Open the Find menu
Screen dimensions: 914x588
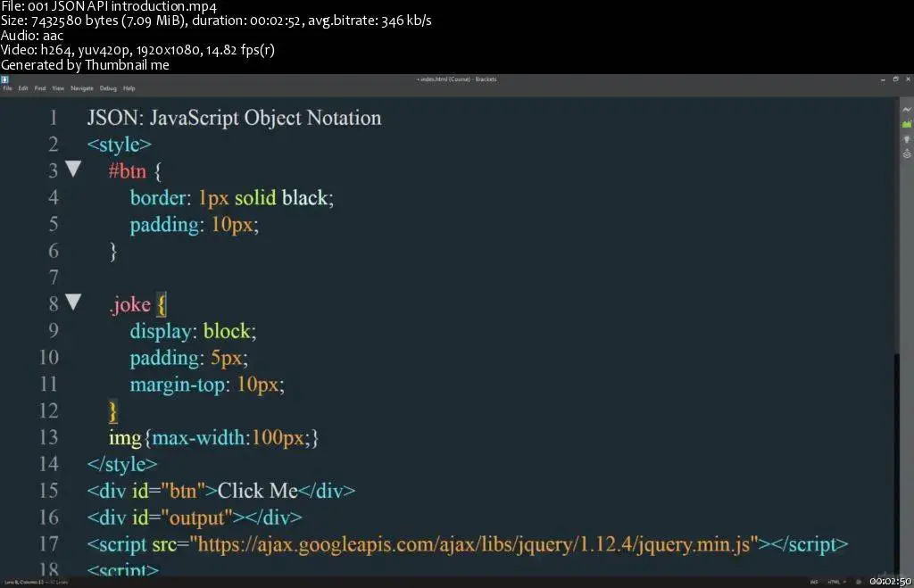point(40,88)
